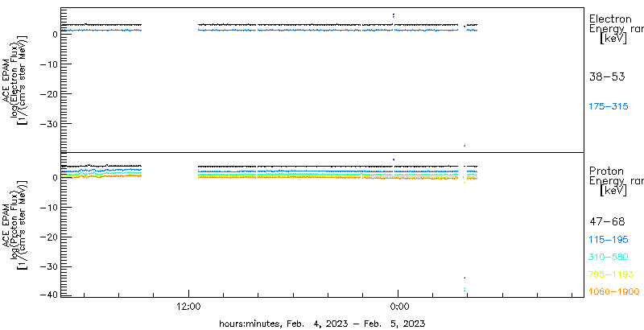
Task: Click the -30 tick on proton plot
Action: click(x=47, y=266)
